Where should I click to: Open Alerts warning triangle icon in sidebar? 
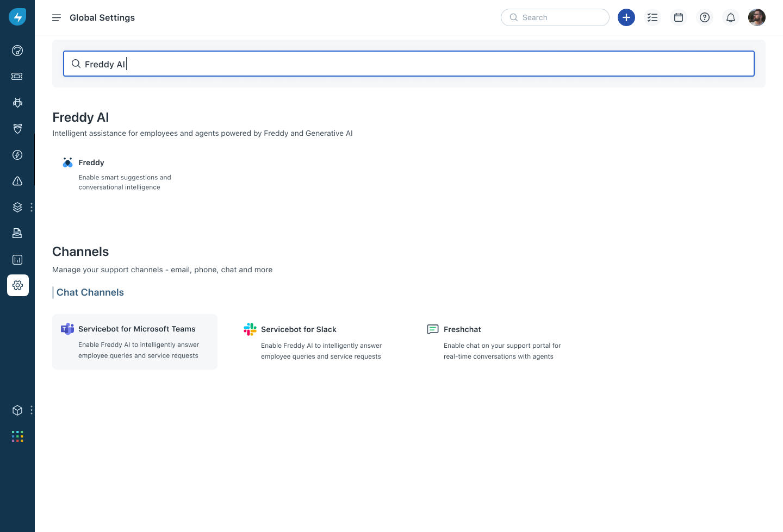[x=17, y=181]
